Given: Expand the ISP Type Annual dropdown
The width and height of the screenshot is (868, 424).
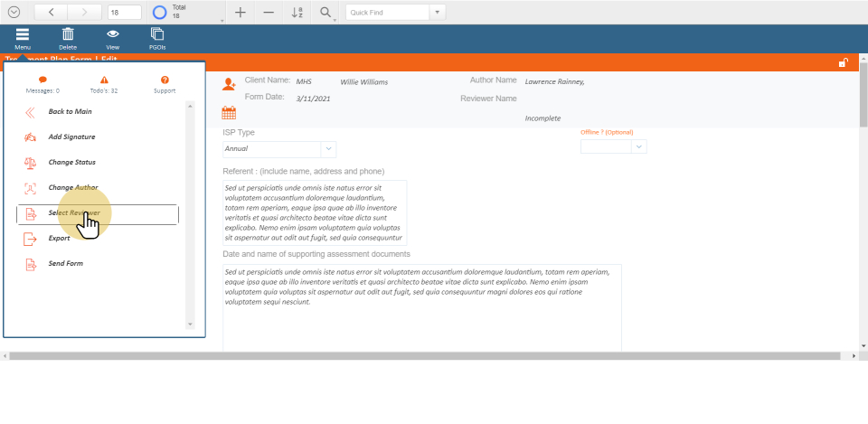Looking at the screenshot, I should coord(328,148).
